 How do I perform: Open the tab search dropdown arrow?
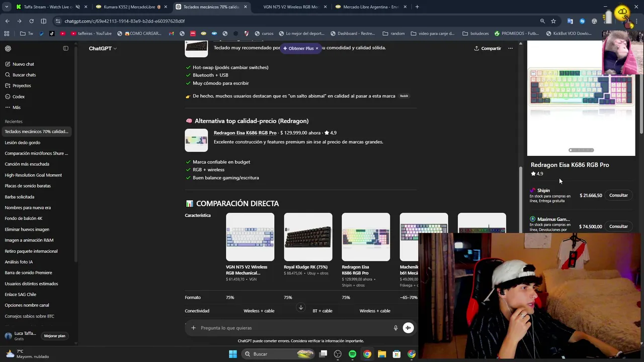coord(7,7)
